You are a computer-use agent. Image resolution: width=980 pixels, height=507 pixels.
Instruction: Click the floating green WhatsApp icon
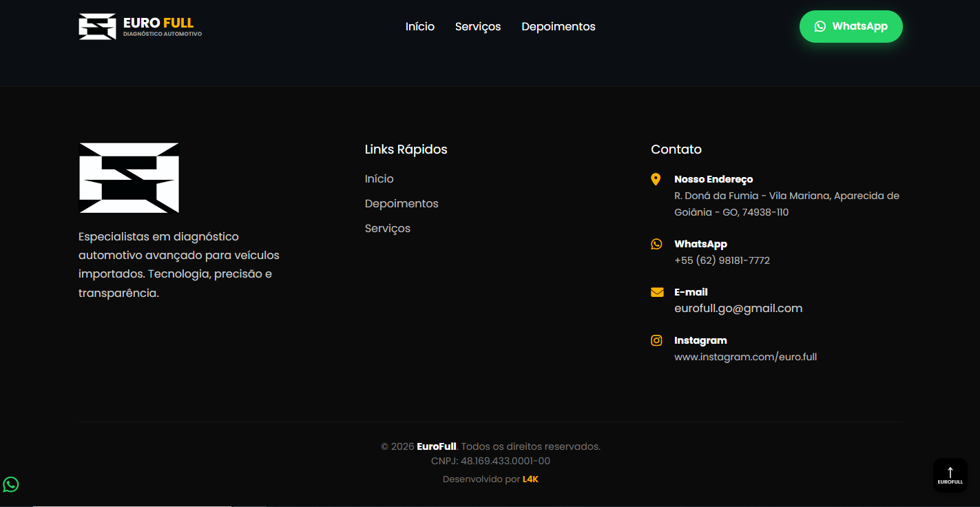tap(11, 485)
